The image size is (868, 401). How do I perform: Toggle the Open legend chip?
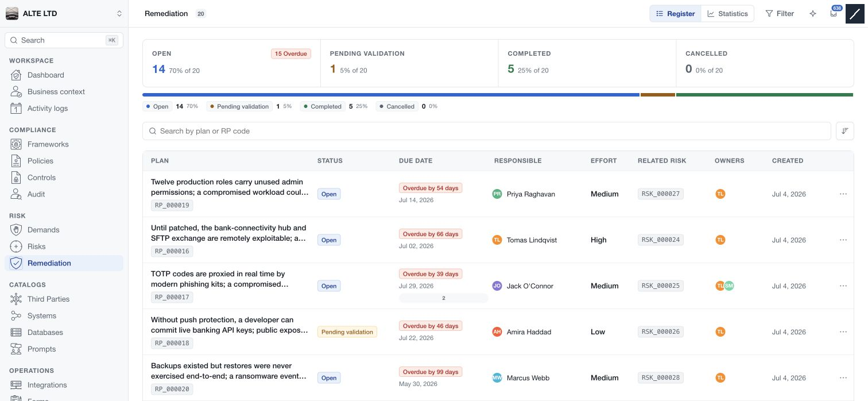coord(157,106)
